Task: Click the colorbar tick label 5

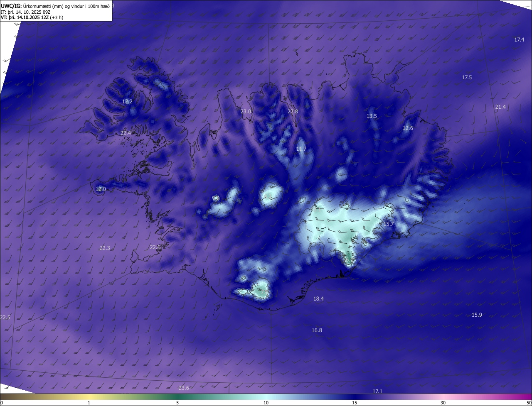Action: click(x=177, y=403)
